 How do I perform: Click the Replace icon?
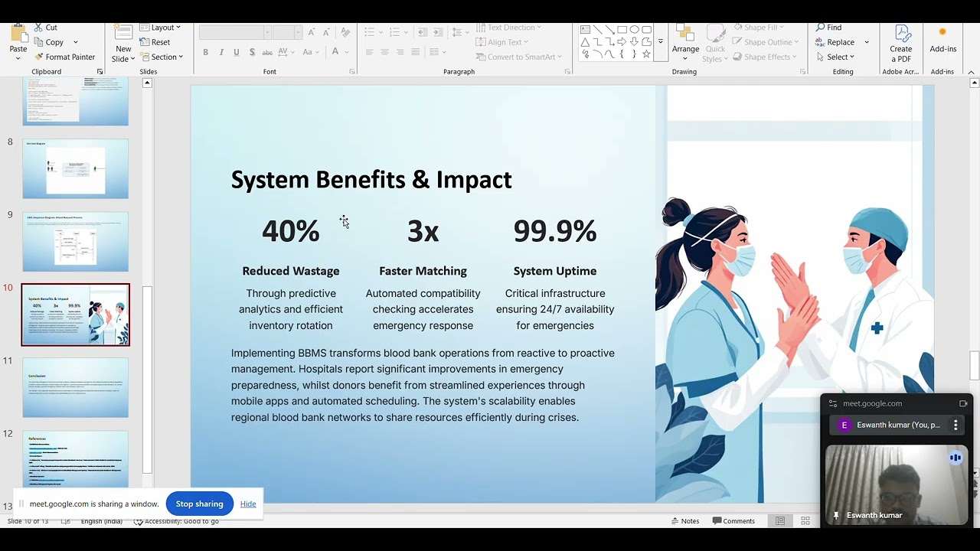click(821, 42)
